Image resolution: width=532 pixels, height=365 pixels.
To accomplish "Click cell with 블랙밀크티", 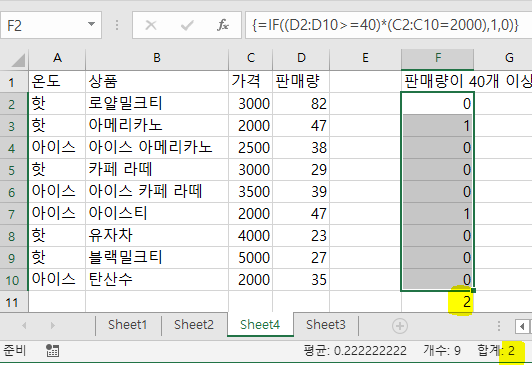I will [157, 258].
